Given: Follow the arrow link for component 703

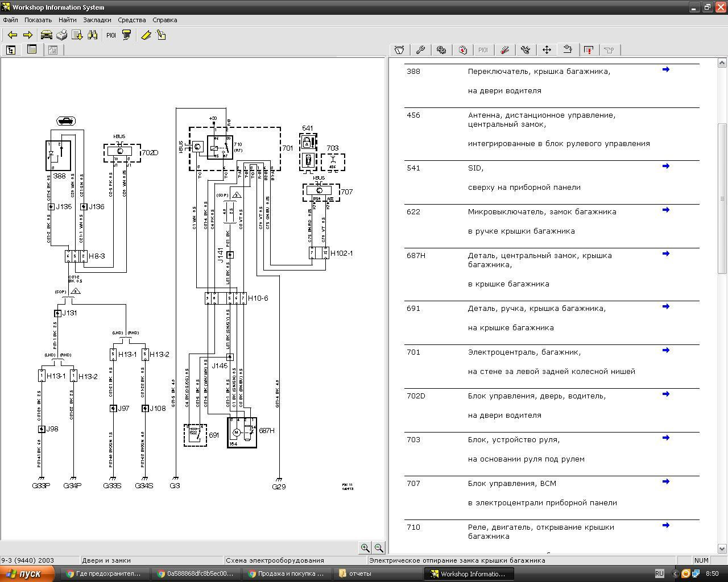Looking at the screenshot, I should point(666,438).
